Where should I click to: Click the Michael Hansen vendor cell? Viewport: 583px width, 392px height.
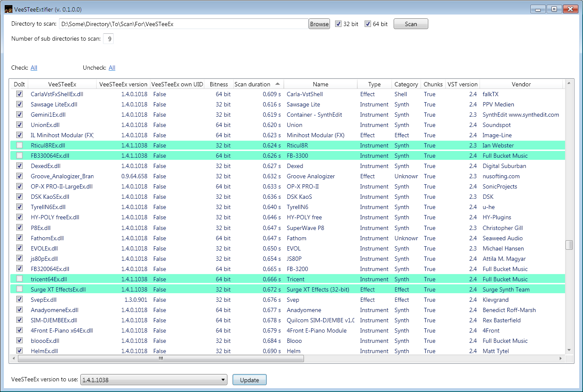coord(503,248)
